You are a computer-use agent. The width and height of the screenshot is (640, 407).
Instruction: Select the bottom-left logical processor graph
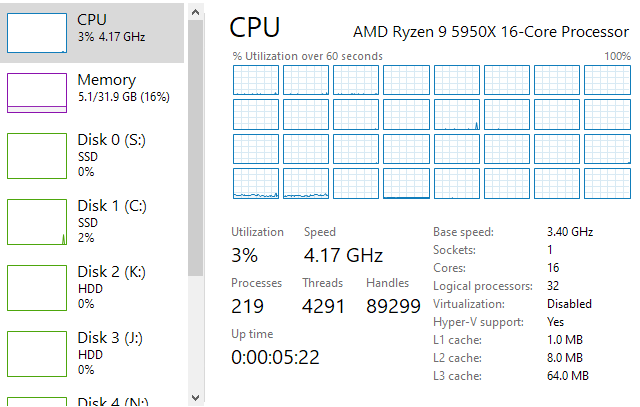(x=255, y=183)
